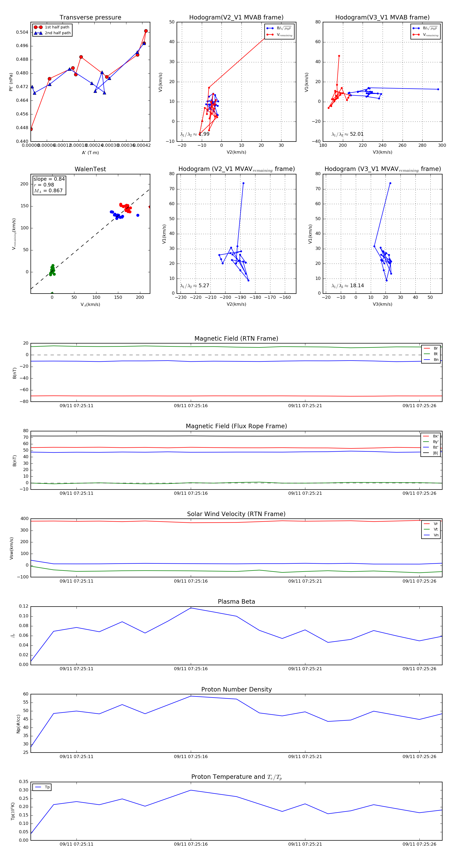Image resolution: width=473 pixels, height=868 pixels.
Task: Click the Bx' legend entry
Action: click(431, 436)
